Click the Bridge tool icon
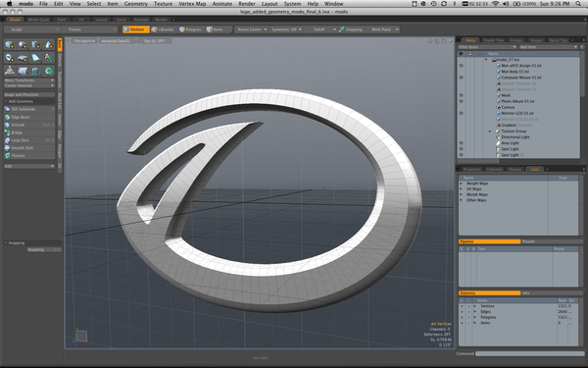Screen dimensions: 588x368 [x=7, y=132]
